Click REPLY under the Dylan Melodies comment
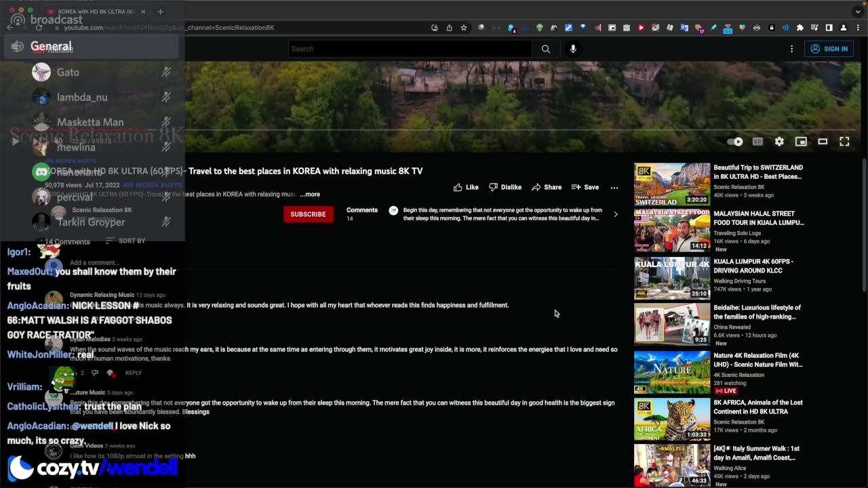 [x=134, y=373]
